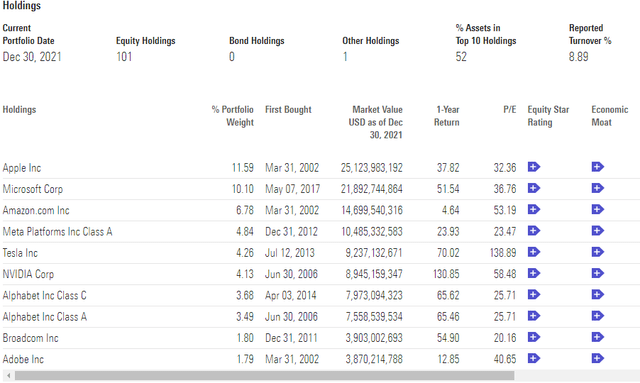Image resolution: width=640 pixels, height=383 pixels.
Task: Open Meta Platforms Equity Star Rating icon
Action: [533, 231]
